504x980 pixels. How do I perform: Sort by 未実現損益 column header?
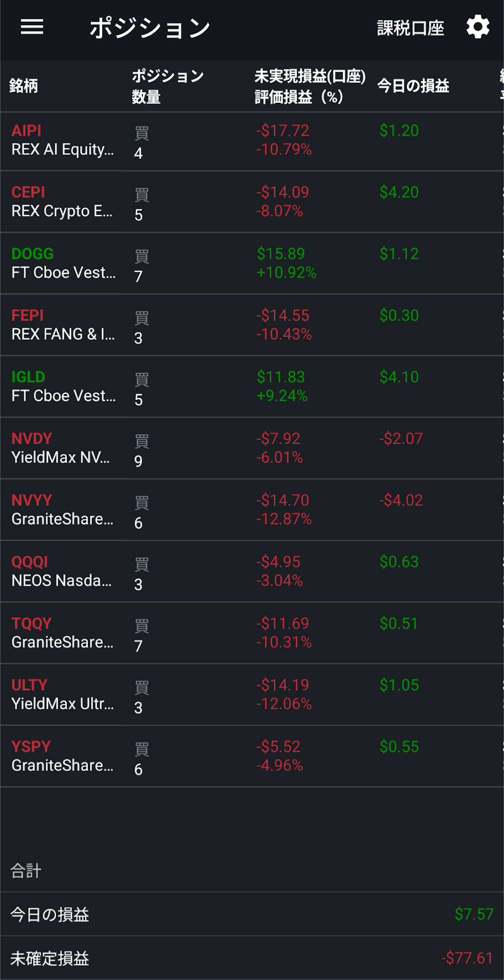click(x=310, y=86)
